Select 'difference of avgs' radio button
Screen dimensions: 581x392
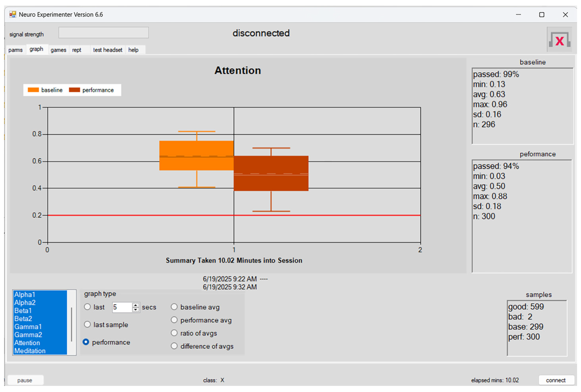[x=174, y=346]
